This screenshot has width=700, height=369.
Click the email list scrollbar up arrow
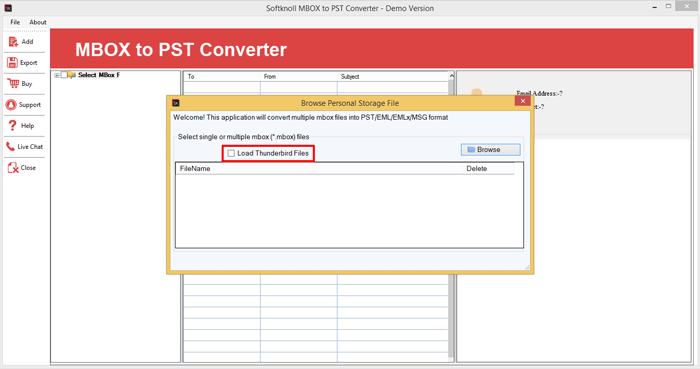pyautogui.click(x=451, y=76)
